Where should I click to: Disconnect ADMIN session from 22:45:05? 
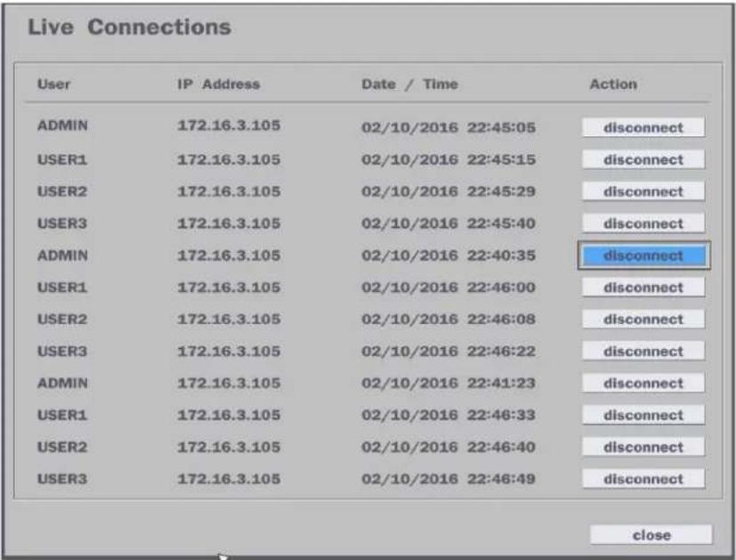tap(643, 127)
